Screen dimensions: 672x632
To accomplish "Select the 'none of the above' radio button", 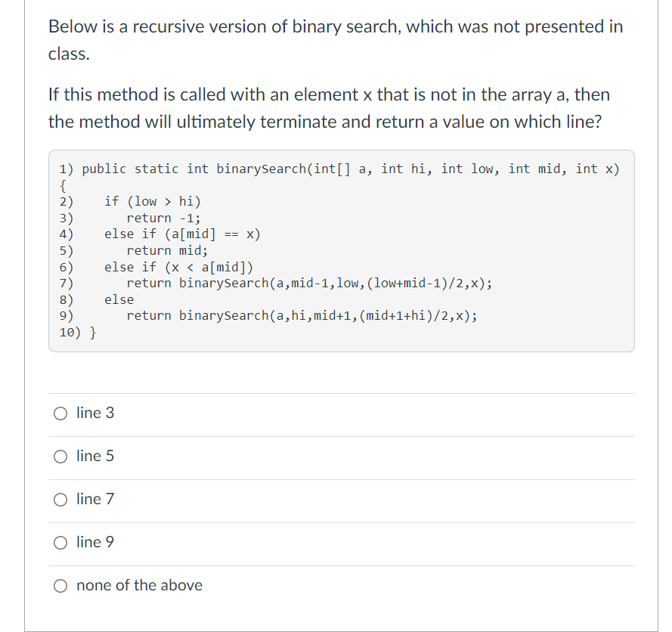I will (x=60, y=585).
